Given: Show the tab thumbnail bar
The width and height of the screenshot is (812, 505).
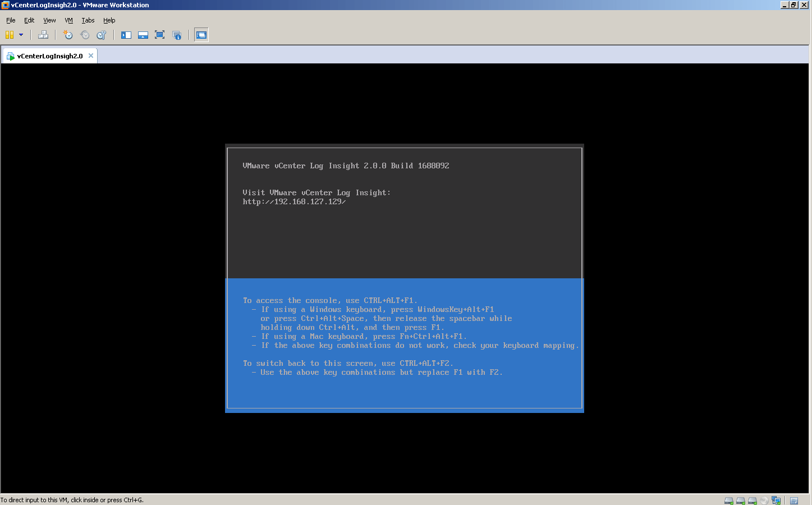Looking at the screenshot, I should pos(143,35).
